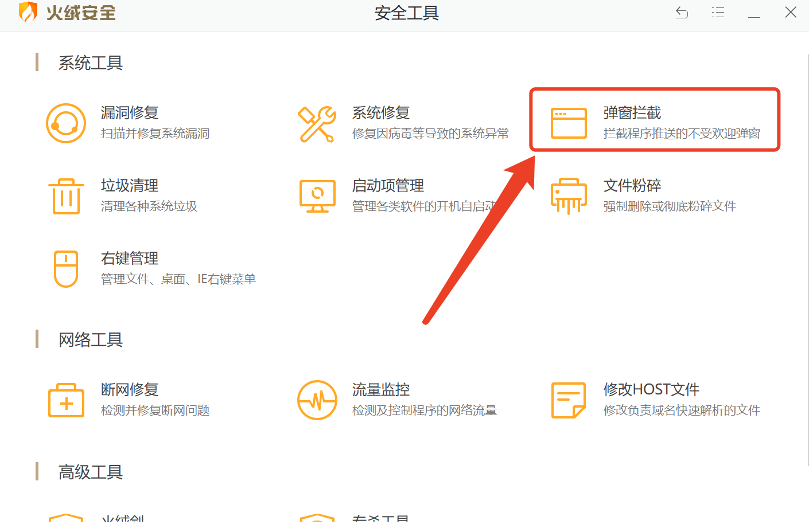The image size is (809, 532).
Task: Click the 流量监控 pulse icon
Action: [317, 400]
